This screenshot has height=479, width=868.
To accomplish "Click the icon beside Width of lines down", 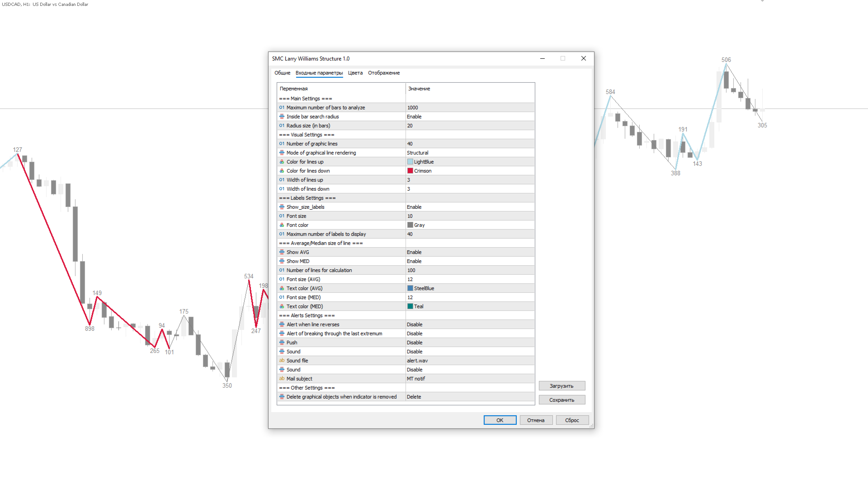I will 282,189.
